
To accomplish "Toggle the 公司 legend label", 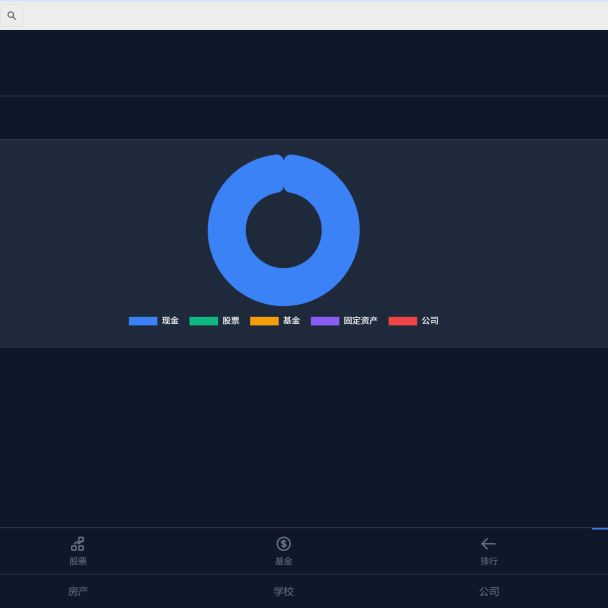I will (x=430, y=321).
